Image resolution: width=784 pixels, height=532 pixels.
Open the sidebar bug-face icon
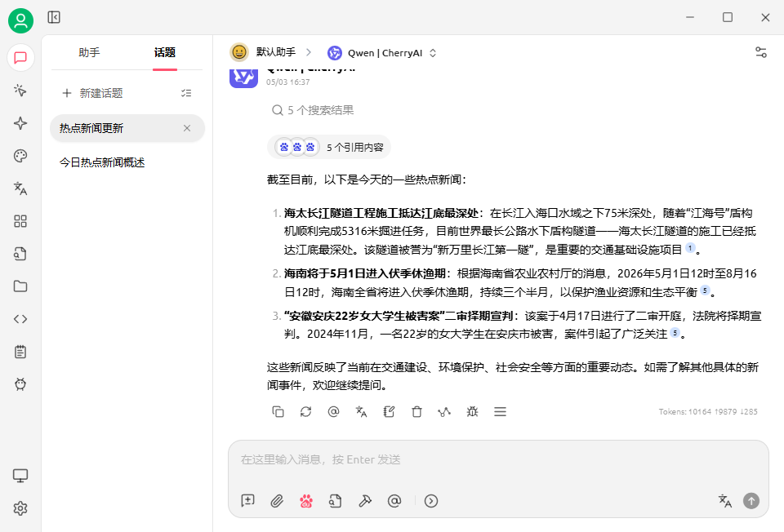point(20,384)
